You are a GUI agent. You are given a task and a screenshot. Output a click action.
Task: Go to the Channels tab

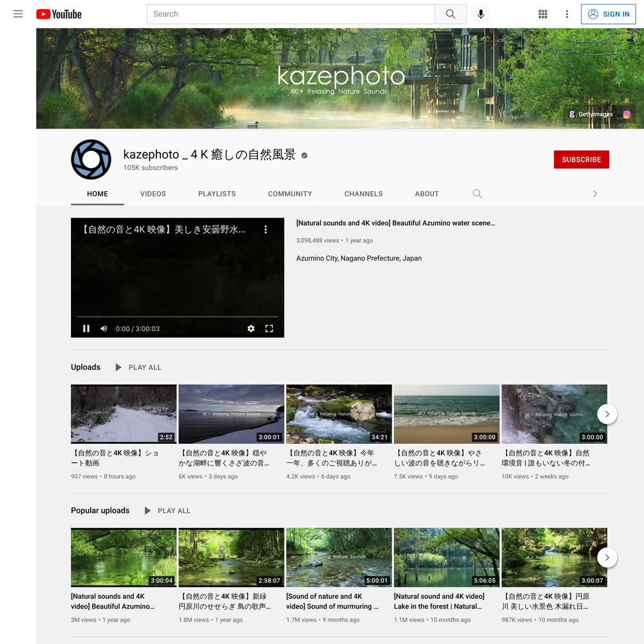point(363,194)
